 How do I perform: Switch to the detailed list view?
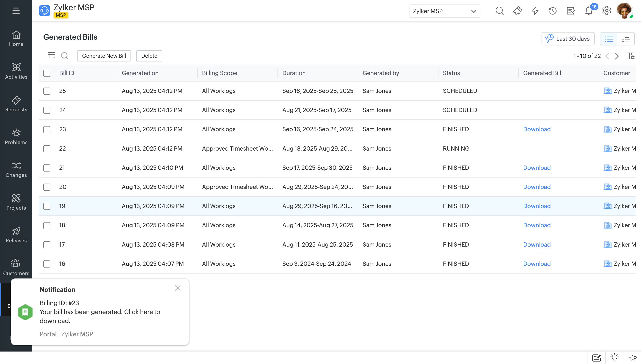point(625,39)
